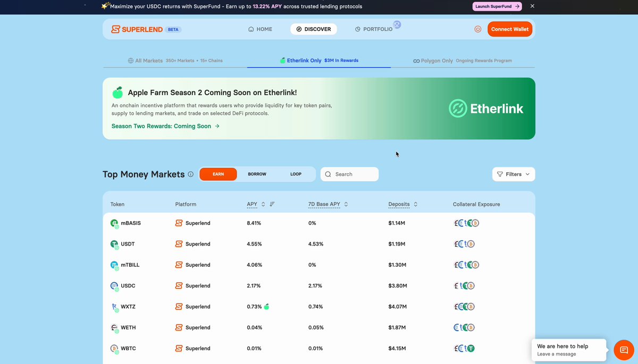Click the info icon next to Top Money Markets
The width and height of the screenshot is (638, 364).
pyautogui.click(x=190, y=174)
